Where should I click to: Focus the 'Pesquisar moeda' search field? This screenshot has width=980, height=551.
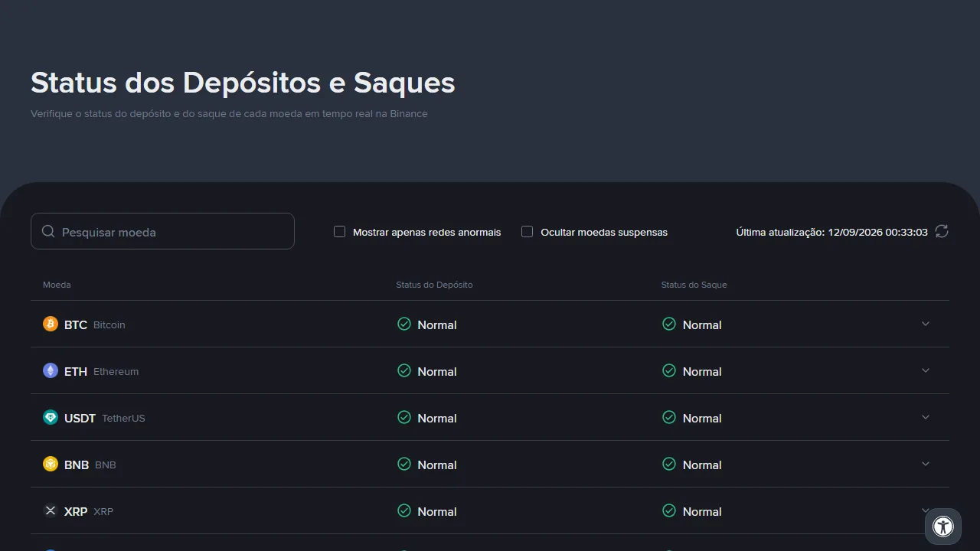(162, 231)
